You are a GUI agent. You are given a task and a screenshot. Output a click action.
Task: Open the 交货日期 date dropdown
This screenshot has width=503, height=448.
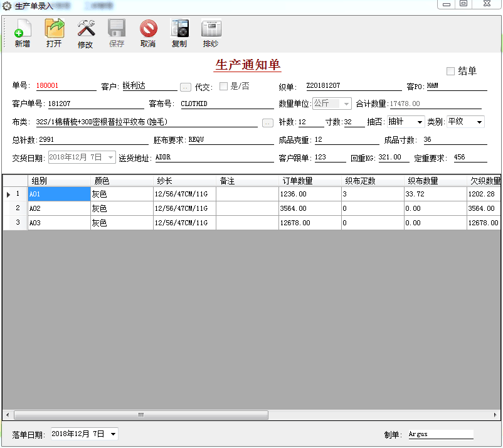110,157
